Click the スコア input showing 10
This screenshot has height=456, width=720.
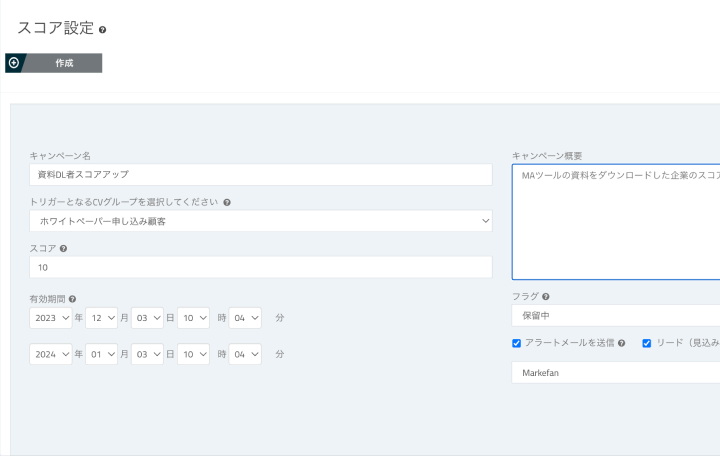point(261,267)
